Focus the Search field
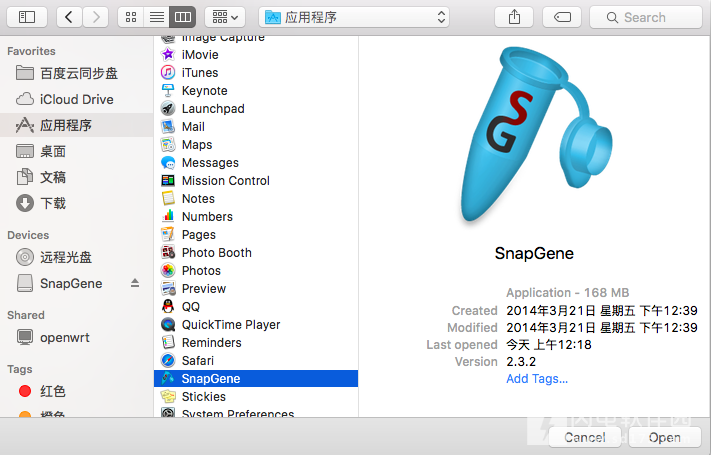The image size is (711, 455). click(646, 17)
